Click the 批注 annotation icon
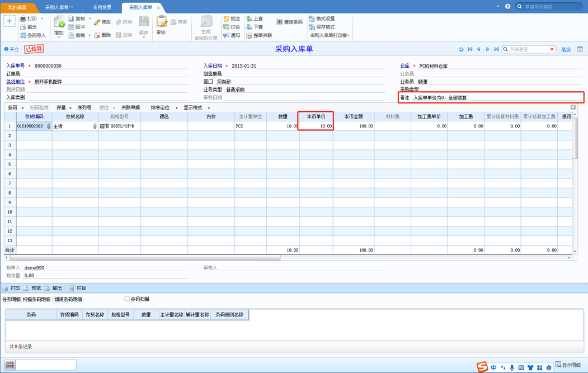The image size is (588, 373). (226, 18)
